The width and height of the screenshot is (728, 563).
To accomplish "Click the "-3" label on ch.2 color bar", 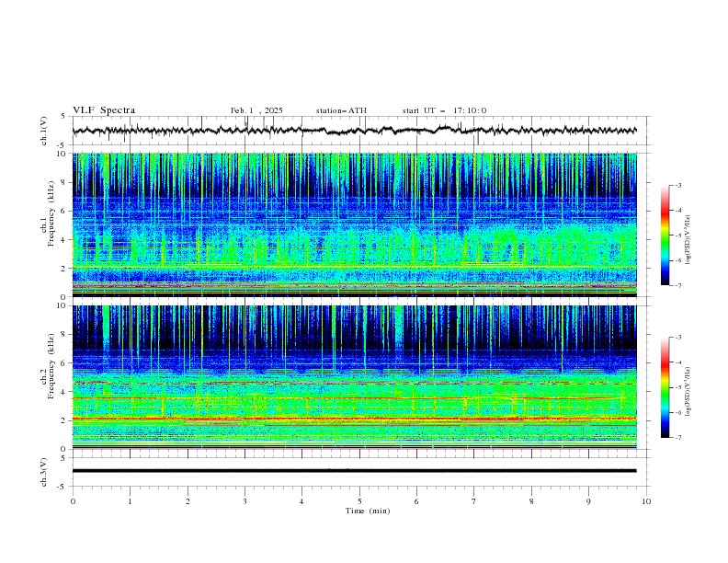I will (x=678, y=338).
